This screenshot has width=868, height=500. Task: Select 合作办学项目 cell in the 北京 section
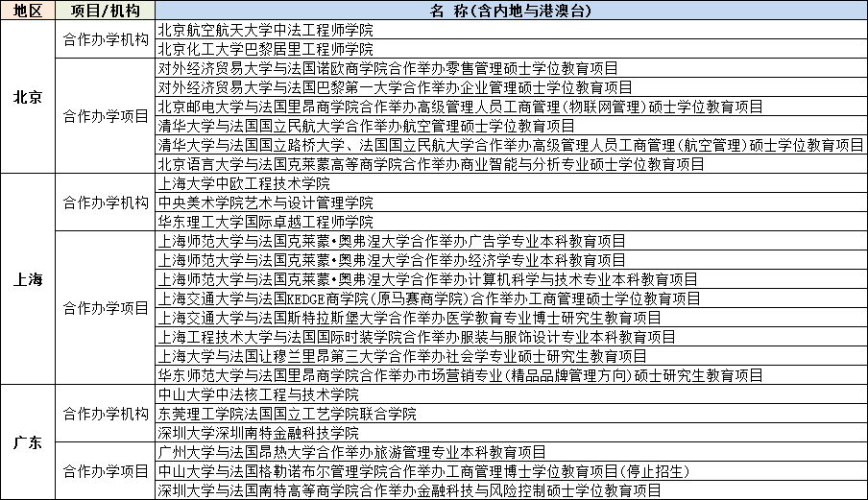(x=106, y=116)
